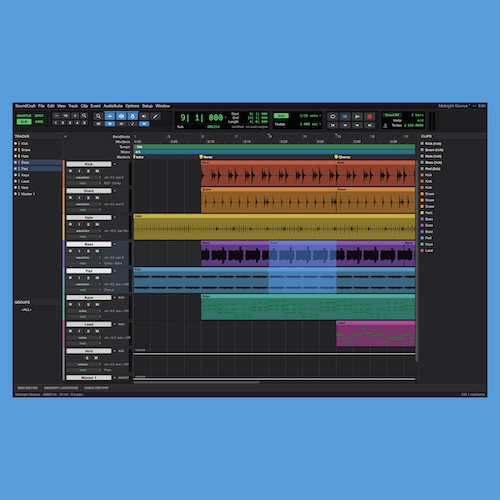Click the Go to End transport button
The height and width of the screenshot is (500, 500).
click(x=369, y=125)
